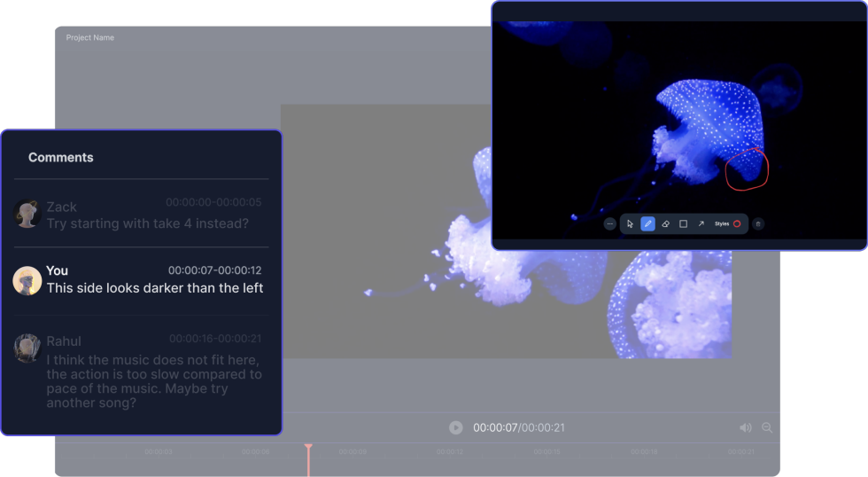The width and height of the screenshot is (868, 477).
Task: Choose the eraser tool
Action: 665,224
